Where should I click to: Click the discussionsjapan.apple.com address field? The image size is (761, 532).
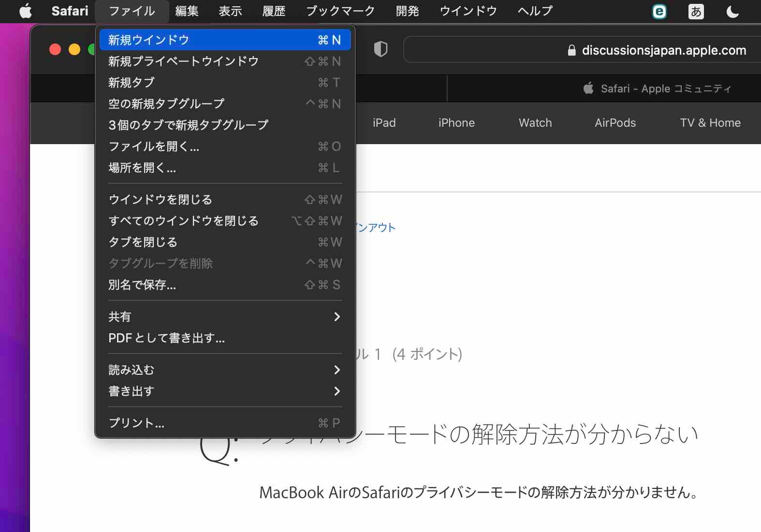coord(582,50)
